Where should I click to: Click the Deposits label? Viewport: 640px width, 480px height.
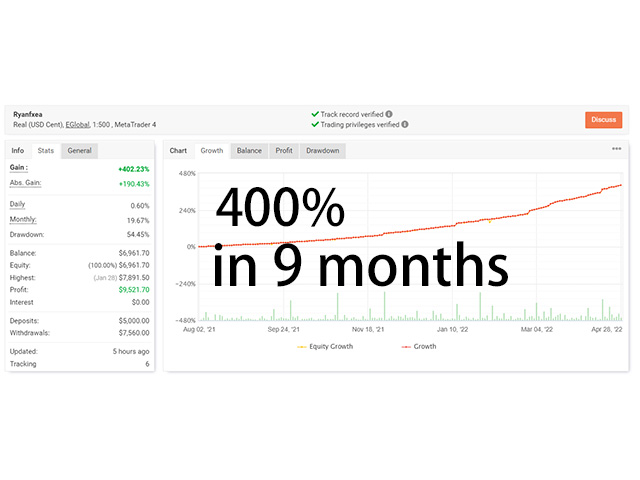pyautogui.click(x=24, y=321)
